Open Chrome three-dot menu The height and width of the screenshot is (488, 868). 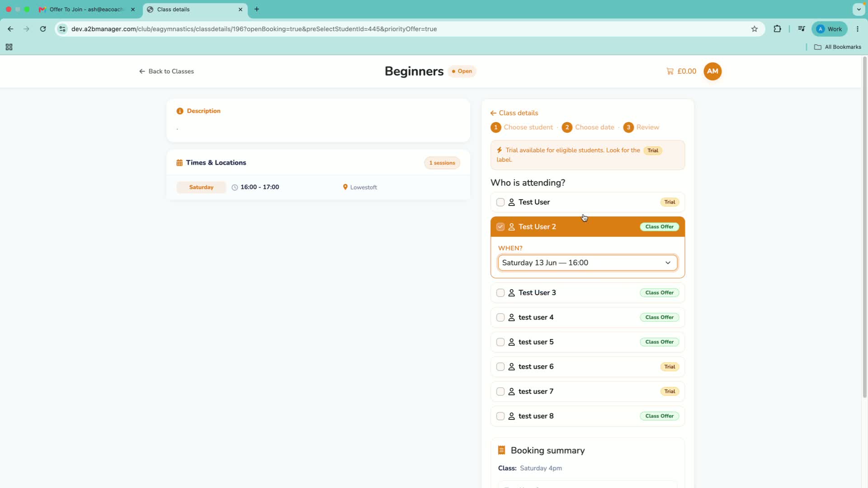pyautogui.click(x=858, y=29)
